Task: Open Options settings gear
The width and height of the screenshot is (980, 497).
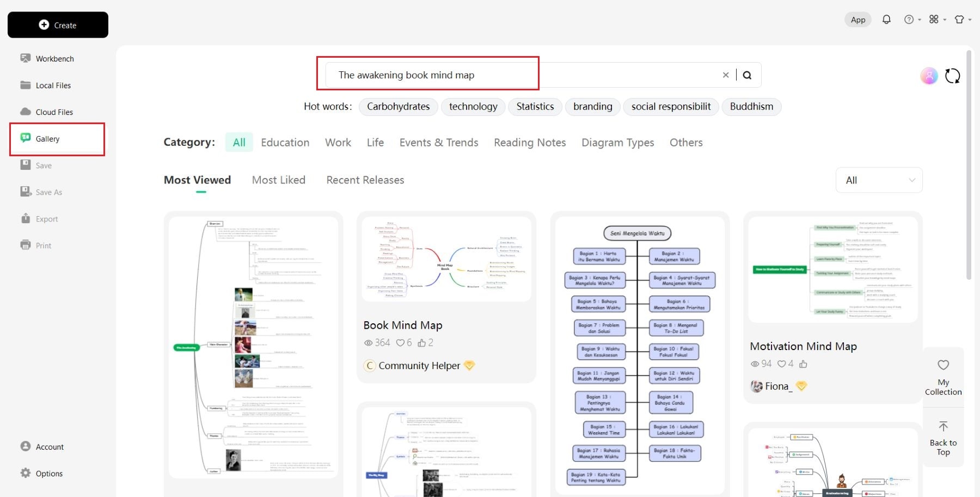Action: point(41,473)
